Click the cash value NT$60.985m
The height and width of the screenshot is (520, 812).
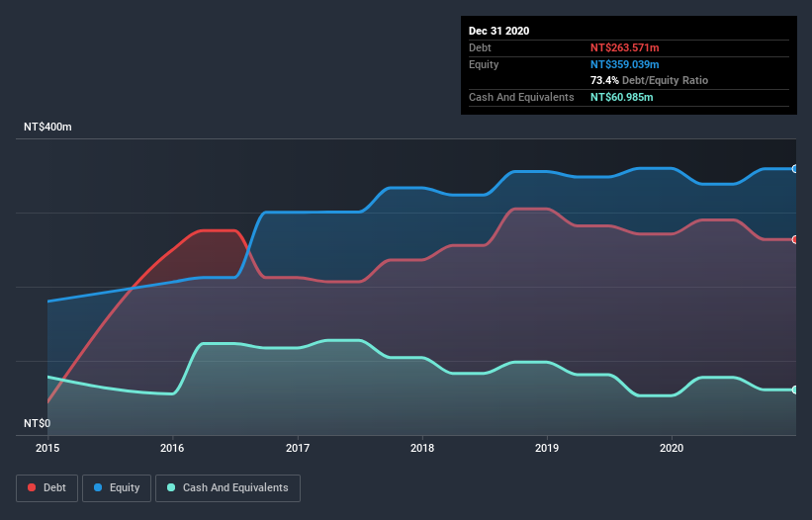tap(621, 97)
